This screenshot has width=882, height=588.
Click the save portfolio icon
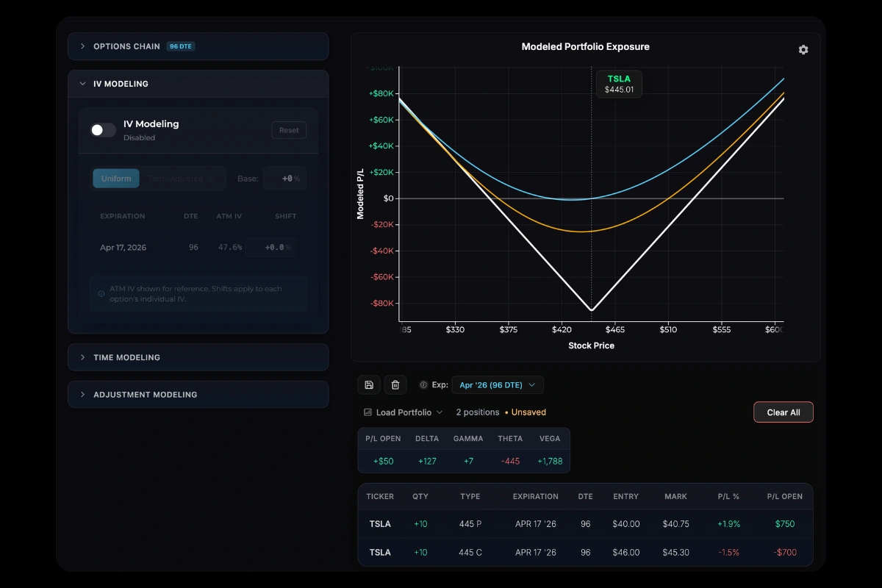(x=369, y=384)
